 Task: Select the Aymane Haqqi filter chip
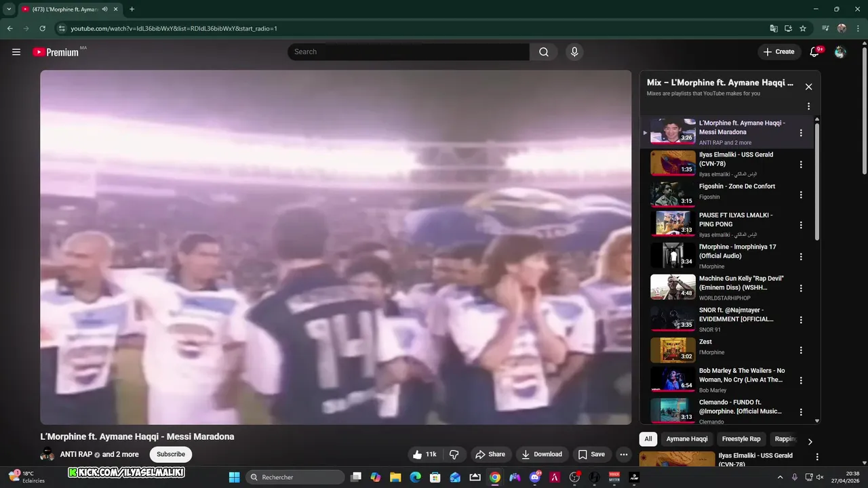click(686, 439)
